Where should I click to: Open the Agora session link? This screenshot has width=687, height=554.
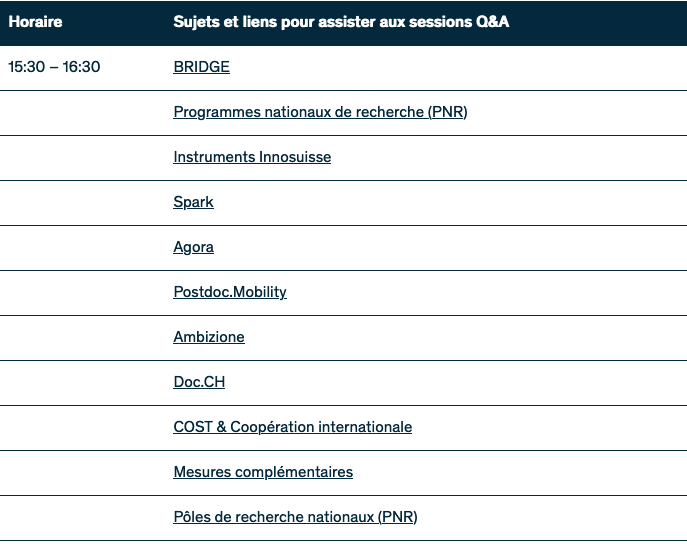tap(193, 247)
